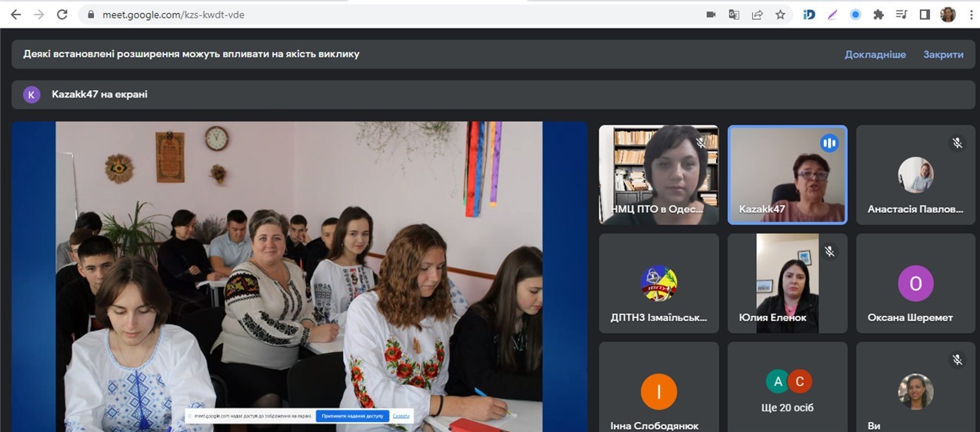
Task: Select Оксана Шеремет participant tile
Action: pyautogui.click(x=915, y=284)
